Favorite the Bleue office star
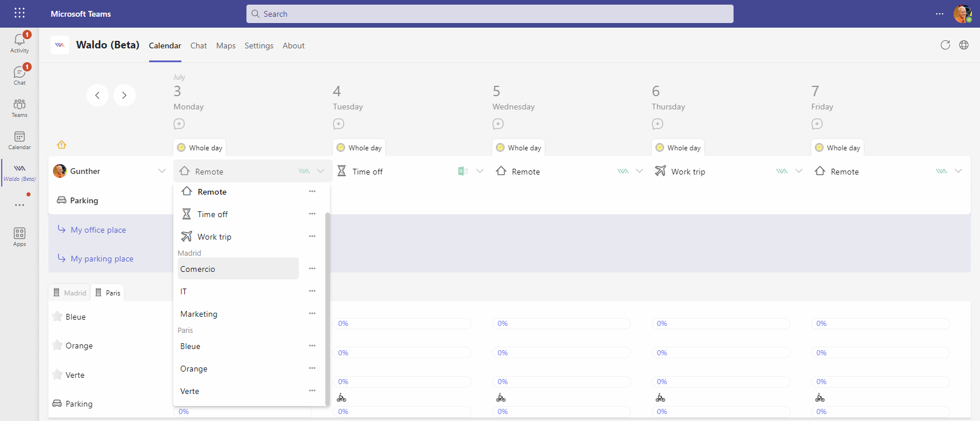980x421 pixels. 57,316
